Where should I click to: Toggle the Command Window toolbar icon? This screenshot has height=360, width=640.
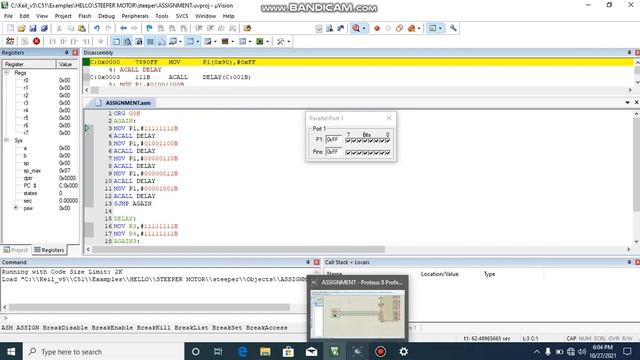pyautogui.click(x=116, y=41)
